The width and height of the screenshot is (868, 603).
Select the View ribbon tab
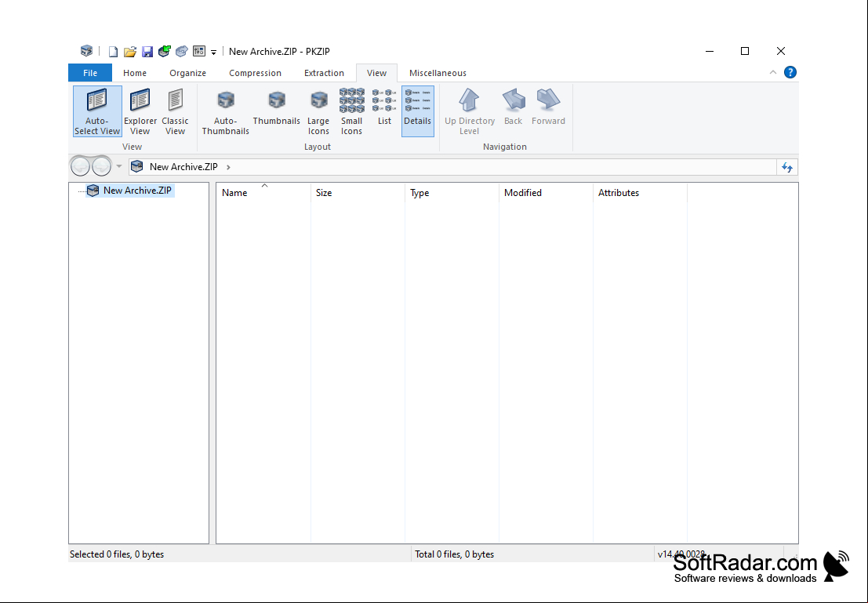[376, 73]
